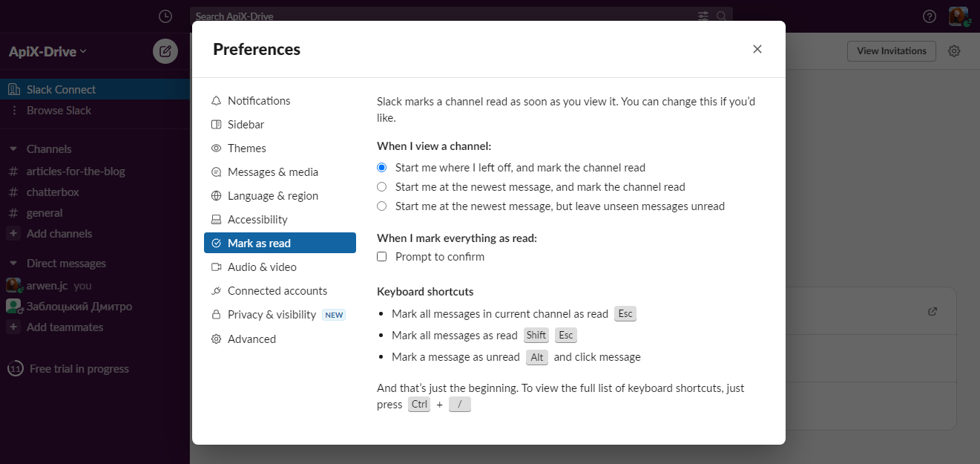This screenshot has width=980, height=464.
Task: Click the plus icon for Add channels
Action: pyautogui.click(x=13, y=233)
